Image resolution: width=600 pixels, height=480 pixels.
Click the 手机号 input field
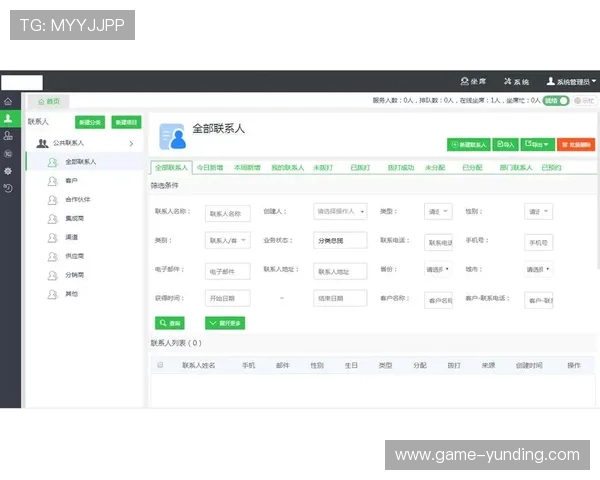538,243
